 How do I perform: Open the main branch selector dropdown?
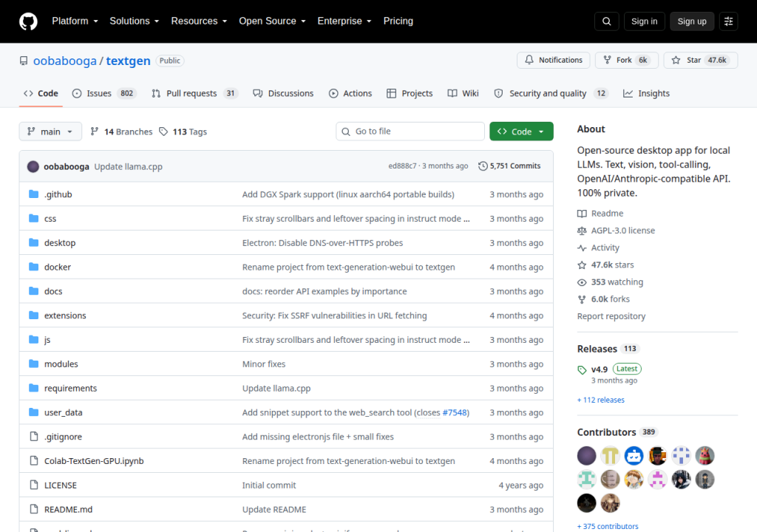[50, 132]
